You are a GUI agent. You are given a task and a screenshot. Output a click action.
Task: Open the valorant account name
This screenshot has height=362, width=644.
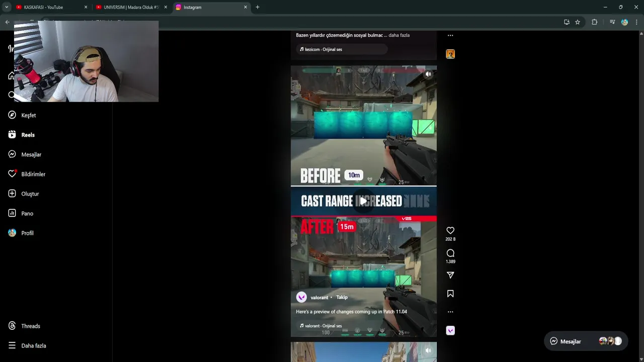click(319, 298)
